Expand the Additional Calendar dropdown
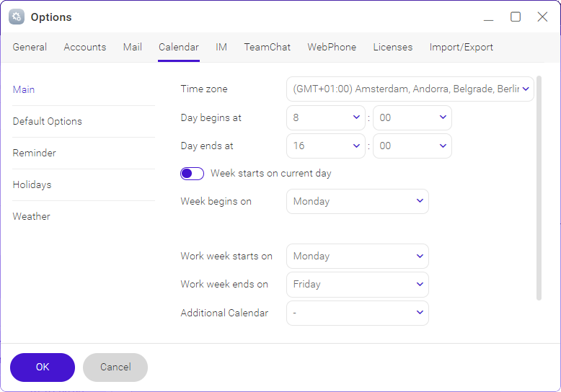The width and height of the screenshot is (561, 392). 358,313
